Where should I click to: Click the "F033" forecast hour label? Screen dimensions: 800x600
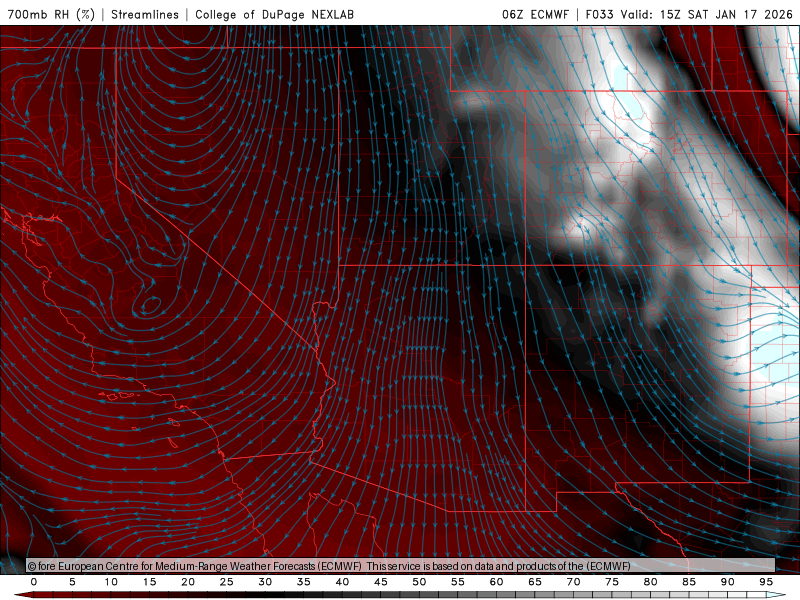coord(600,14)
